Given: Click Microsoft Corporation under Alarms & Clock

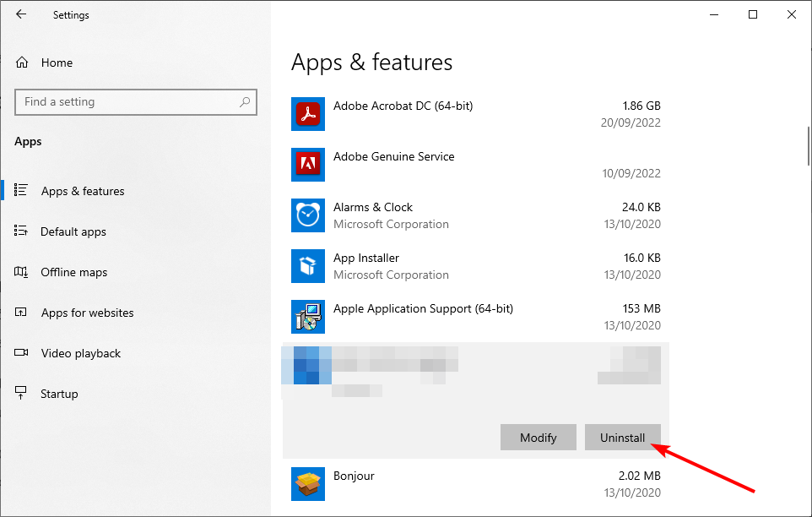Looking at the screenshot, I should point(391,225).
